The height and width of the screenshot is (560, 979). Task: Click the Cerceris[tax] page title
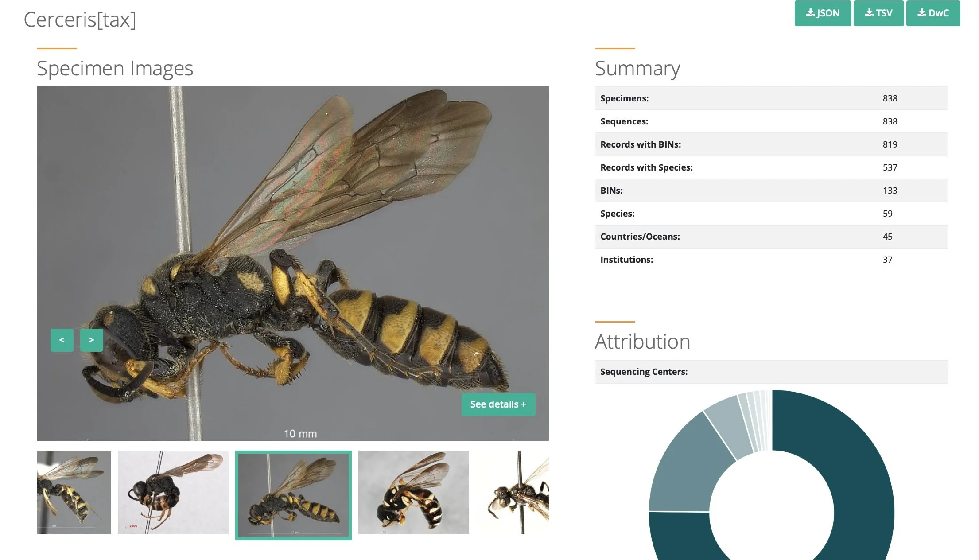pos(81,19)
